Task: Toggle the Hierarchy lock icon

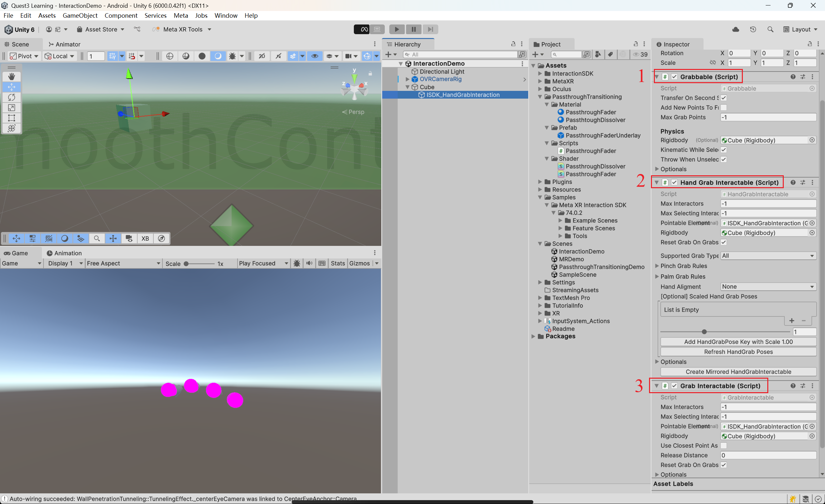Action: tap(513, 44)
